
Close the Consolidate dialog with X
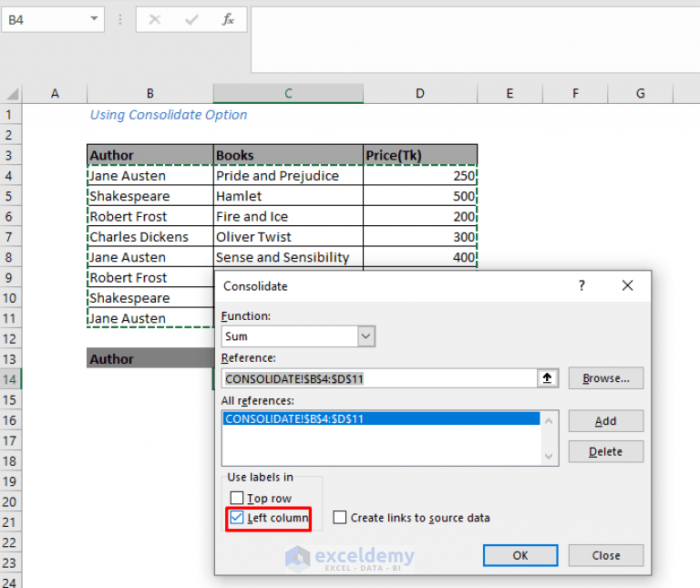point(627,285)
